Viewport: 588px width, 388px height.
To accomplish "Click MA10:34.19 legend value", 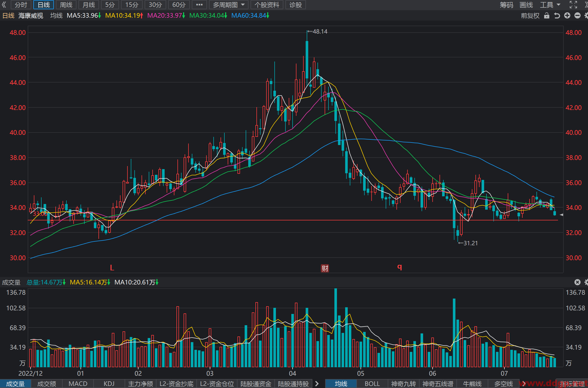I will (x=124, y=16).
